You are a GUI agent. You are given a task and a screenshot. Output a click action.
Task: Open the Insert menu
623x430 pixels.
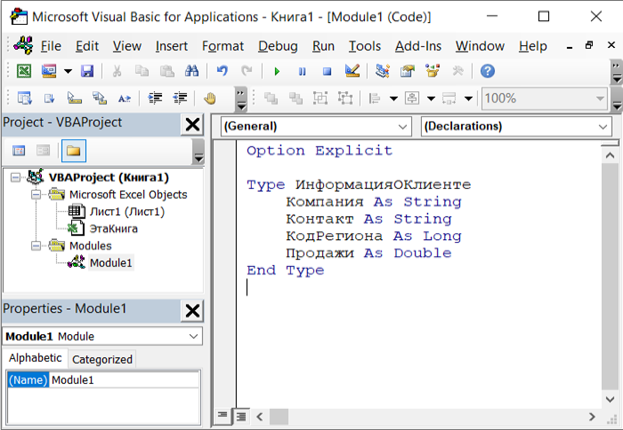tap(171, 46)
